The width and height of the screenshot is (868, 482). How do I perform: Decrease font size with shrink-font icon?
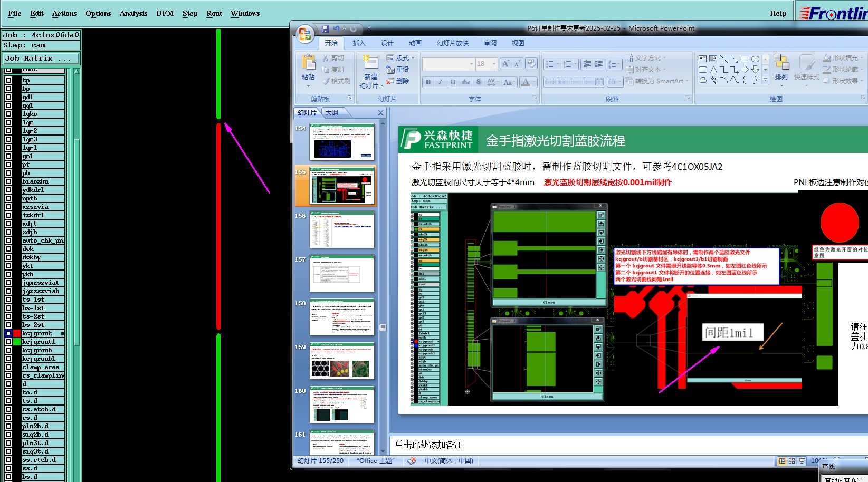517,64
